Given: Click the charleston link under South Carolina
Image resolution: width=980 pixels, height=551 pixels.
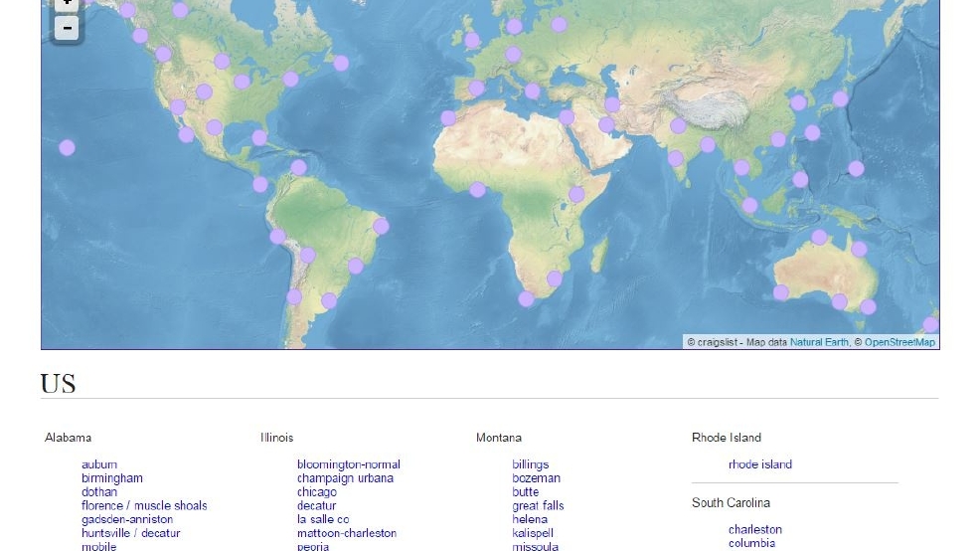Looking at the screenshot, I should point(755,529).
